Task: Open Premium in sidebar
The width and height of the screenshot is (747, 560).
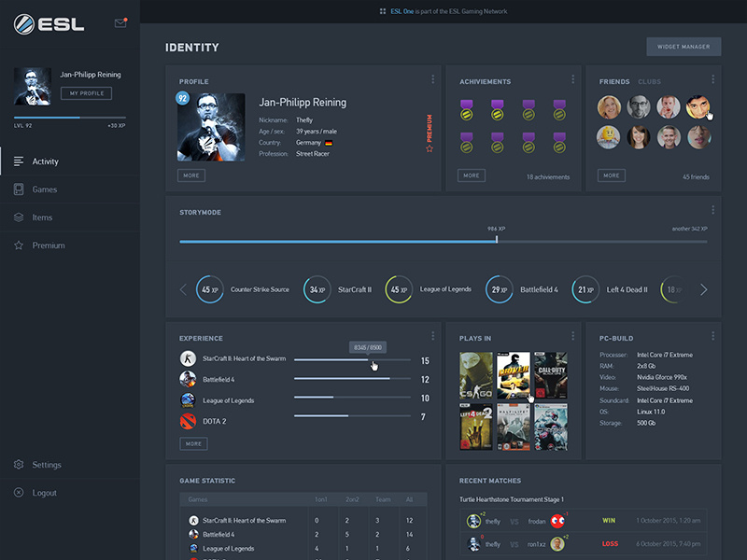Action: coord(70,245)
